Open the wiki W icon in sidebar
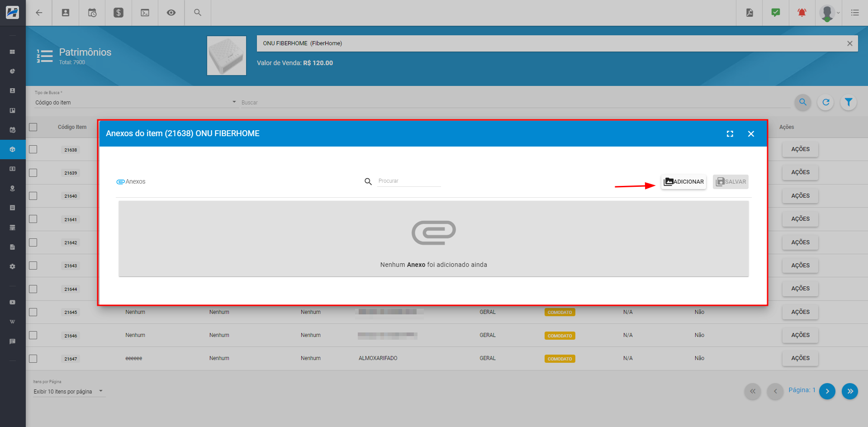868x427 pixels. pyautogui.click(x=13, y=322)
